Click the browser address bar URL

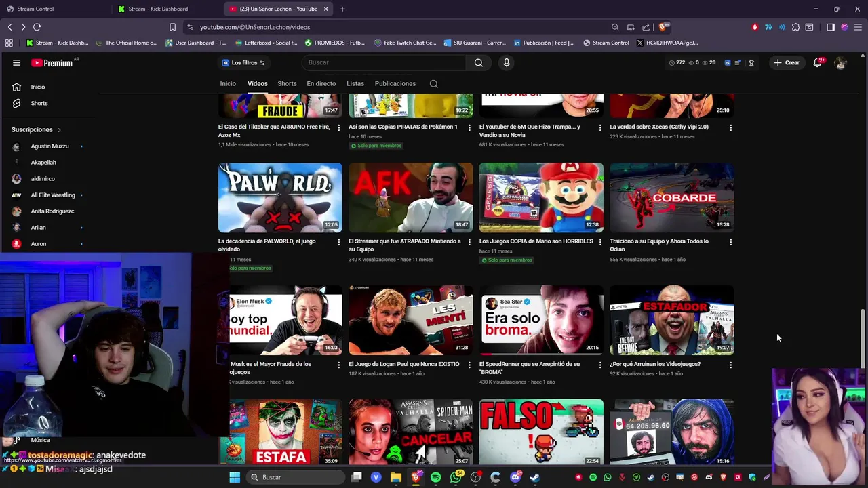point(255,27)
